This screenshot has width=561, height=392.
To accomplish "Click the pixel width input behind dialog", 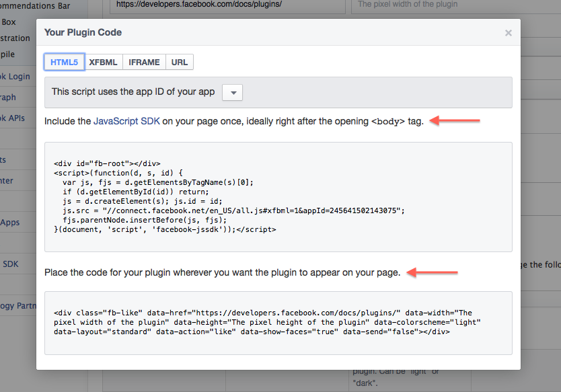I will point(456,6).
